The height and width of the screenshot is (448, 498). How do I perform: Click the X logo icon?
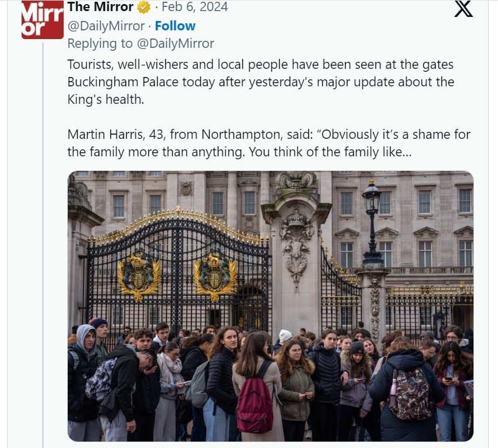pyautogui.click(x=464, y=9)
